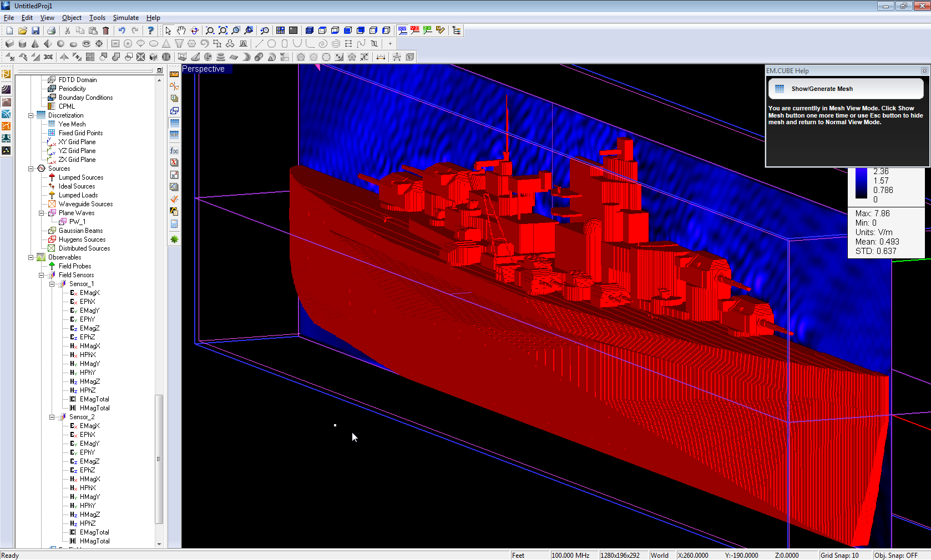Open the f(x) functions icon
Image resolution: width=931 pixels, height=560 pixels.
(174, 150)
